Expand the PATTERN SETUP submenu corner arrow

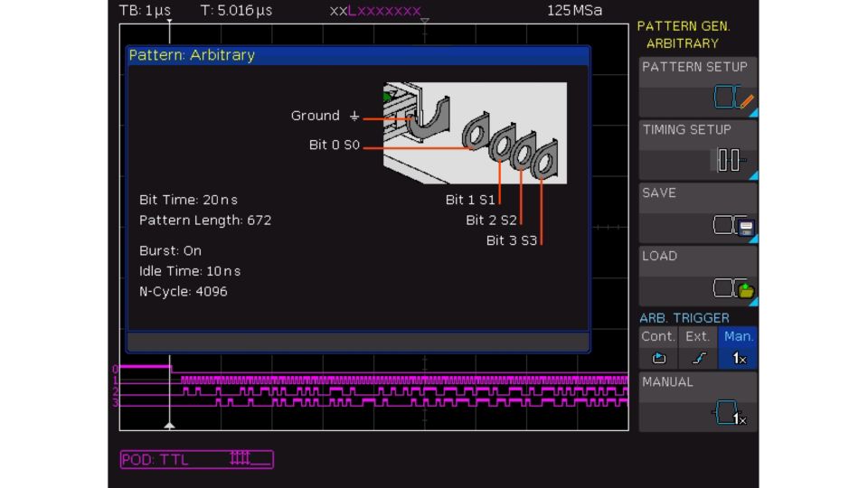[752, 112]
